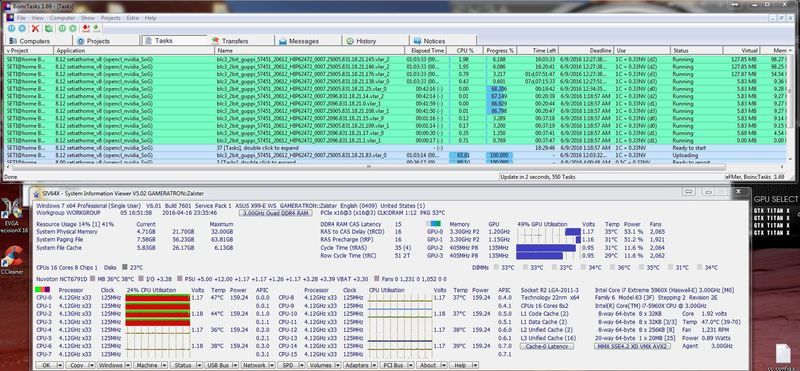The image size is (800, 371).
Task: Sort by the Progress % column header
Action: 500,51
